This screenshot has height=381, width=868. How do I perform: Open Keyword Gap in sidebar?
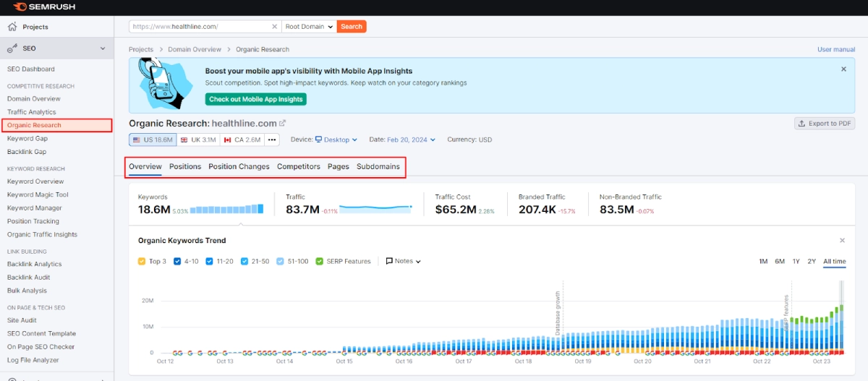pos(27,138)
